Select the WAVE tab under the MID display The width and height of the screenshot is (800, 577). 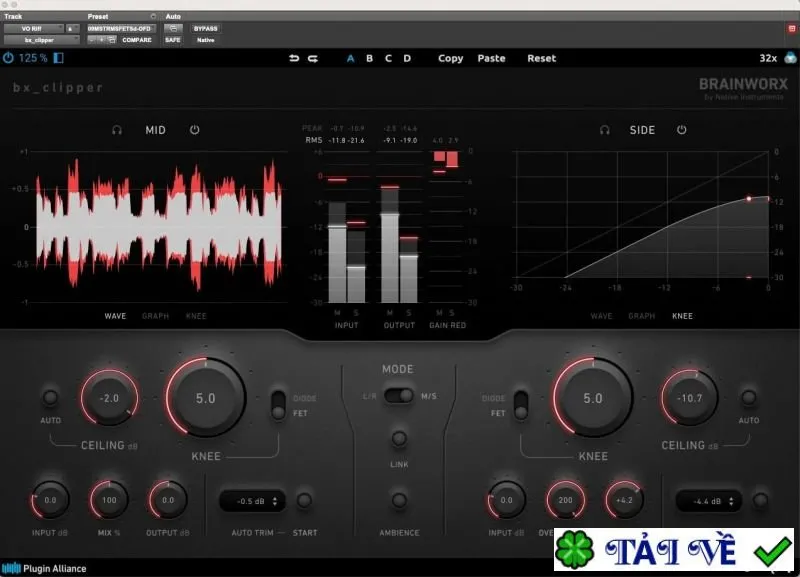(115, 316)
